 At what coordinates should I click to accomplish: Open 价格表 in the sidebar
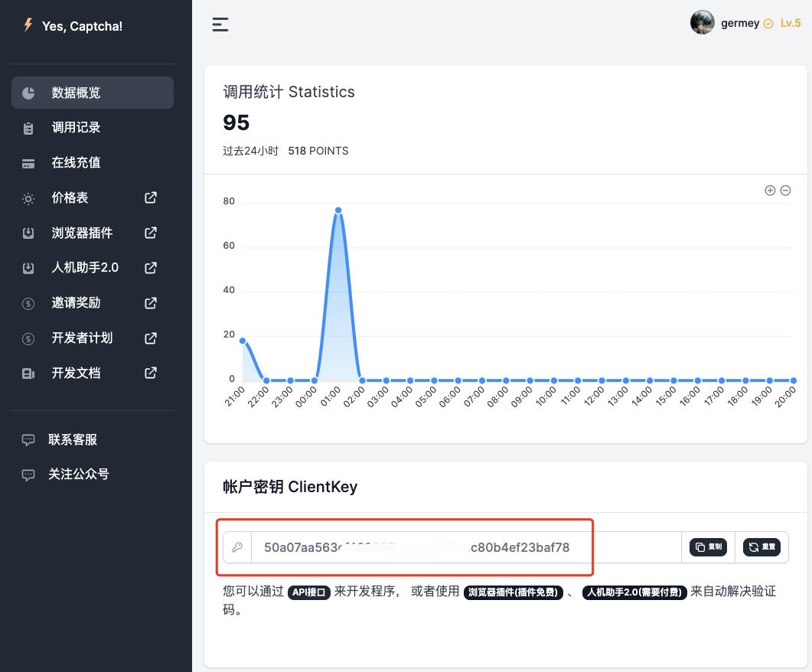tap(93, 197)
